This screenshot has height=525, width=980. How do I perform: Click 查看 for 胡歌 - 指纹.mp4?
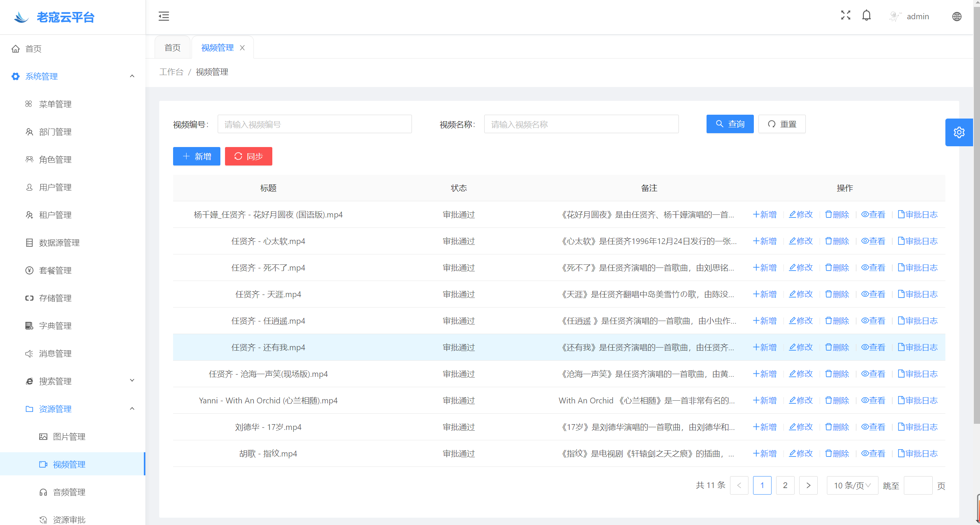click(x=873, y=454)
